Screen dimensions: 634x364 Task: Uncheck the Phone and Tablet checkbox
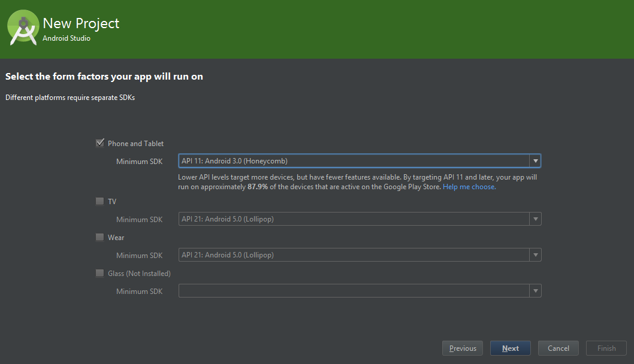click(99, 142)
